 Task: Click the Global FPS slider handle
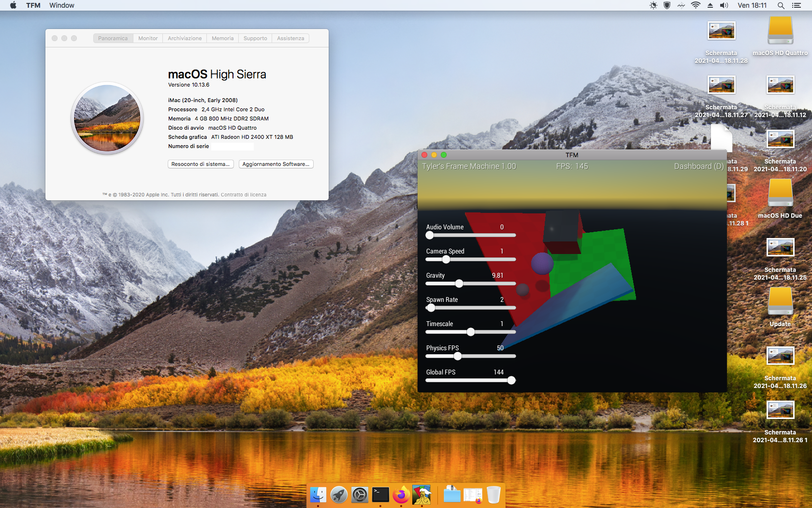tap(511, 380)
